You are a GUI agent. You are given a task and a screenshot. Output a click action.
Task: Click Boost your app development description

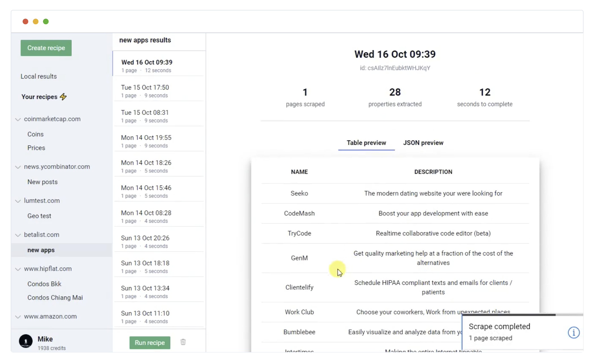[x=433, y=213]
